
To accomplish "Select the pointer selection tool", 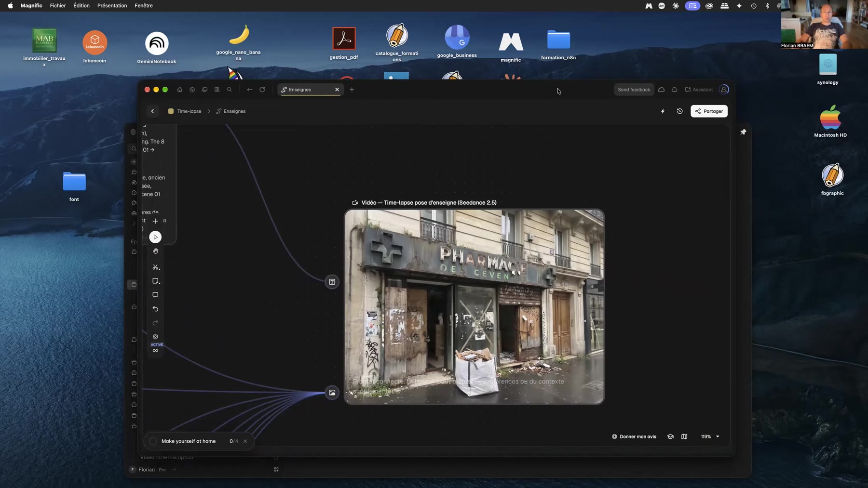I will [x=155, y=237].
